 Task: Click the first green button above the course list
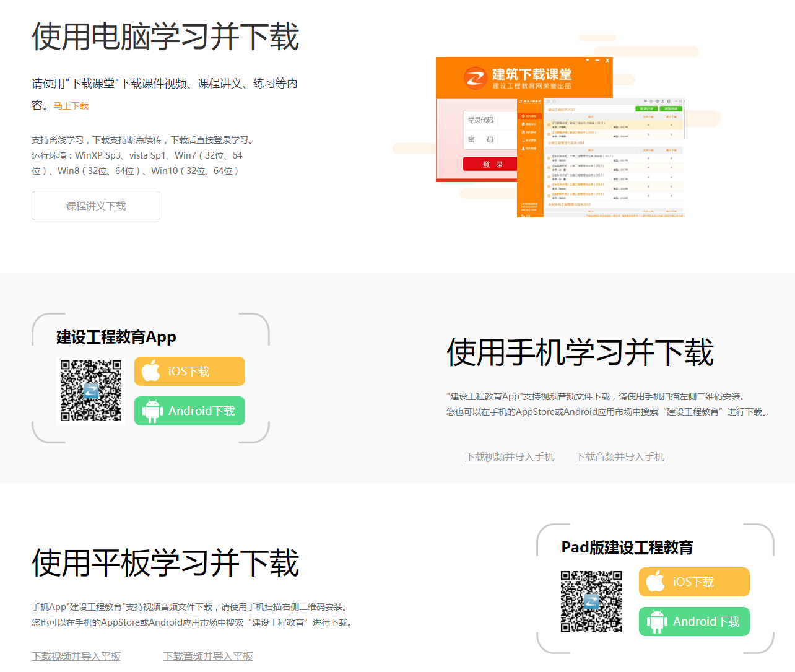pyautogui.click(x=646, y=109)
